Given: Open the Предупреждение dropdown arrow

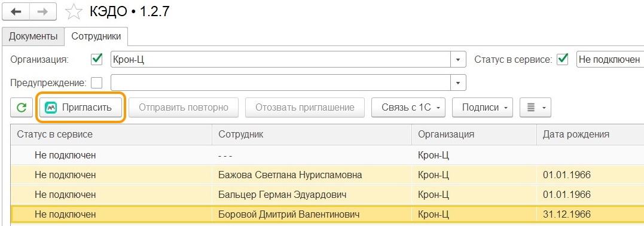Looking at the screenshot, I should 459,83.
